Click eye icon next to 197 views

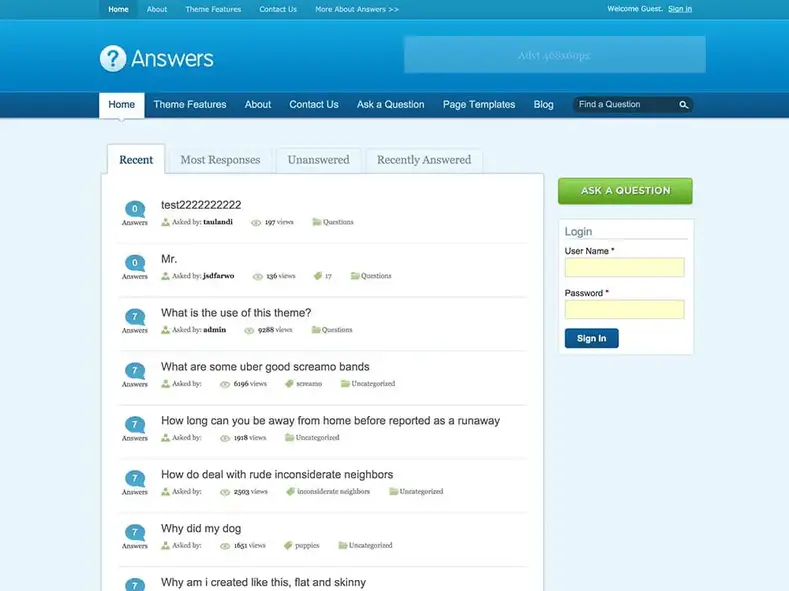(256, 222)
